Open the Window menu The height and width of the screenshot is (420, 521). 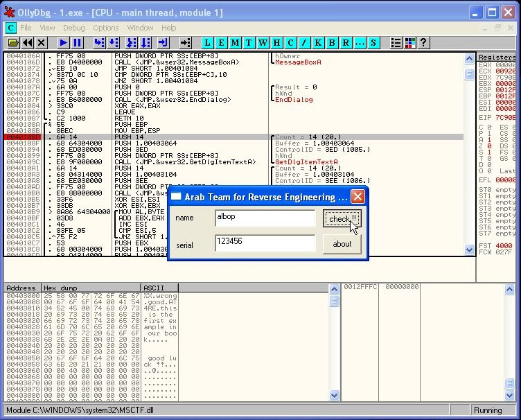[x=140, y=28]
